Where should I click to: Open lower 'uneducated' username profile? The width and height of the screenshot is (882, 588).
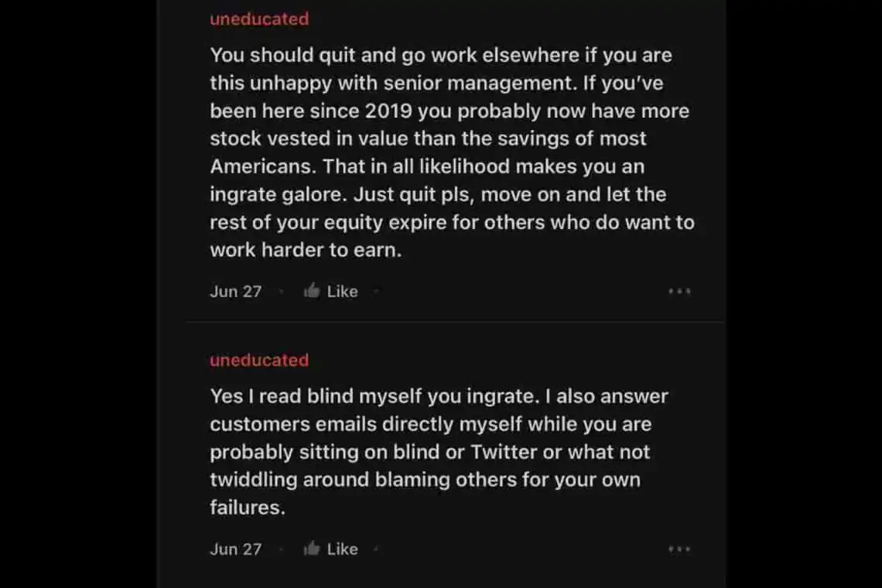(258, 360)
